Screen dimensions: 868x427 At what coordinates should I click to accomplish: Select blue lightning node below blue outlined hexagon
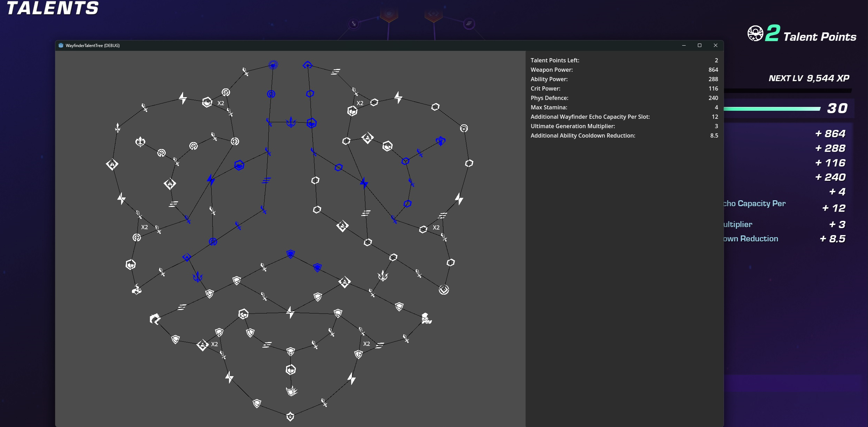point(364,183)
